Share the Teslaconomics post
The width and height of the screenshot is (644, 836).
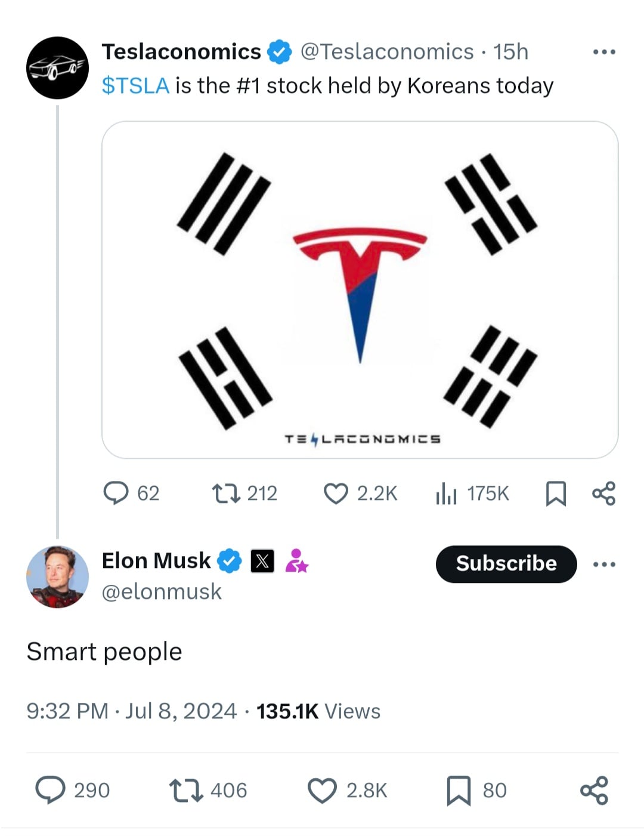pos(603,493)
